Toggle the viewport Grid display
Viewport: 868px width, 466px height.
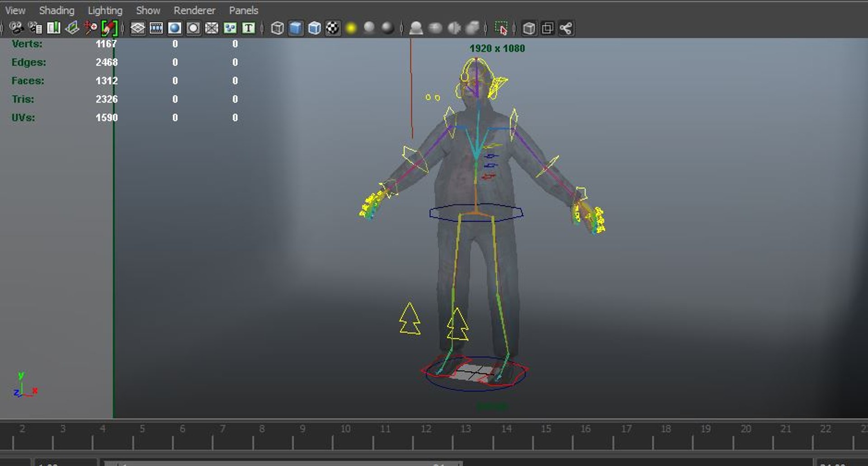(x=138, y=28)
